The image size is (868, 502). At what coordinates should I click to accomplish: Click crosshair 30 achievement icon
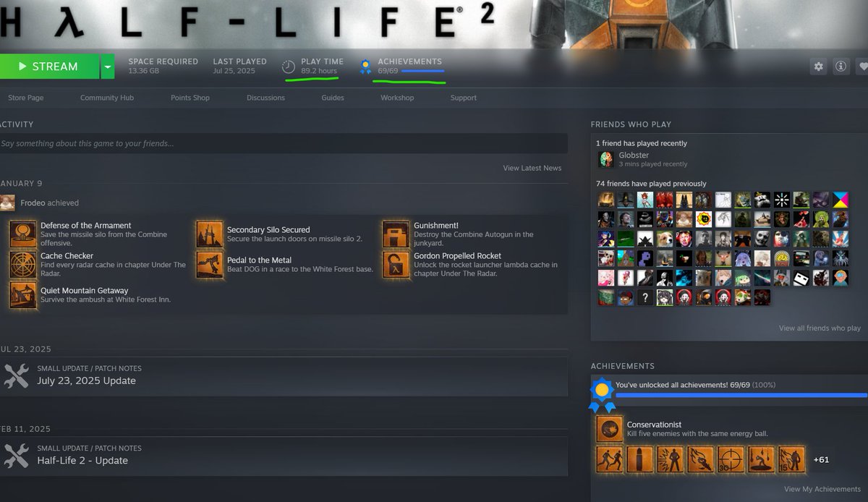[731, 459]
